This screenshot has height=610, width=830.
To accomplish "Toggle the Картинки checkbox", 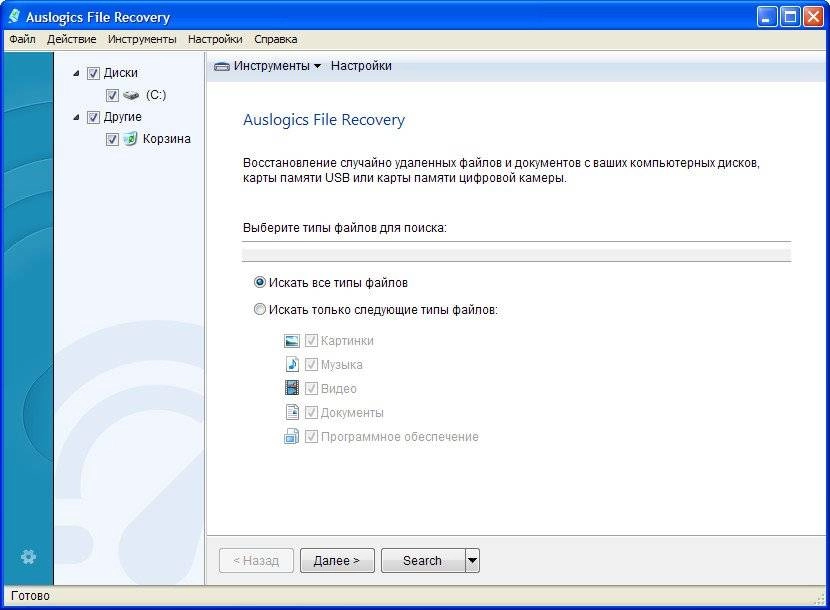I will 311,340.
